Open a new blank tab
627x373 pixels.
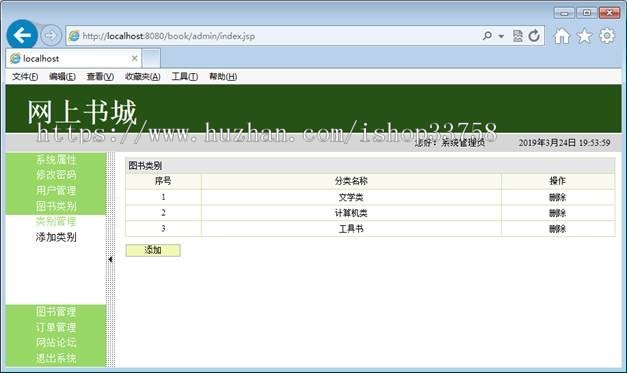pos(151,59)
